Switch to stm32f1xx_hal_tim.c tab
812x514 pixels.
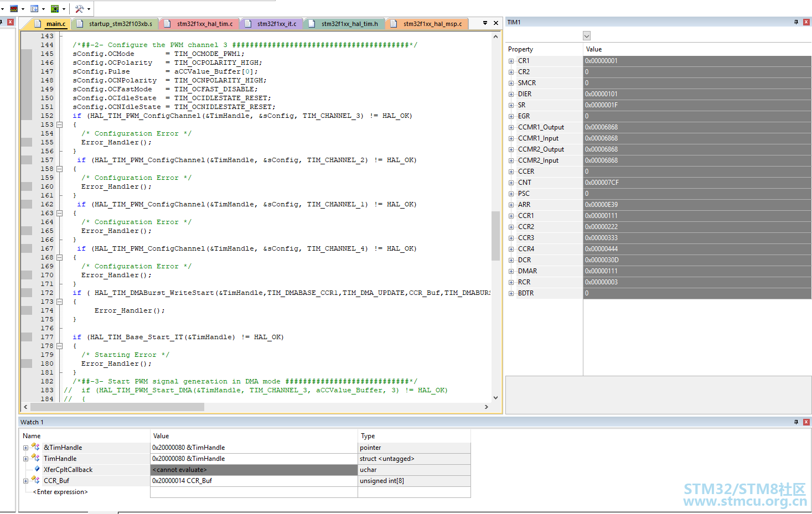click(199, 24)
